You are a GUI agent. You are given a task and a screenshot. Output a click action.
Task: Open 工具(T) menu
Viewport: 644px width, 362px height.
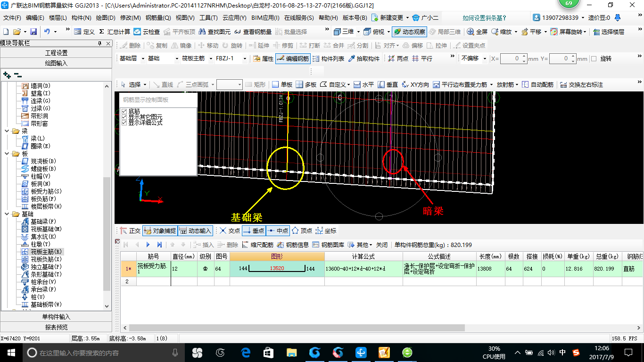[208, 18]
